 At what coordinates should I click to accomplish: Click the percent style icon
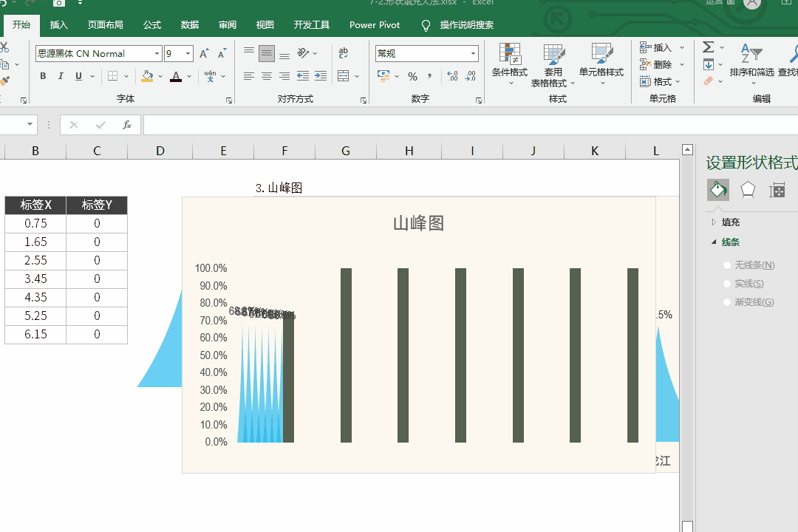(x=412, y=76)
